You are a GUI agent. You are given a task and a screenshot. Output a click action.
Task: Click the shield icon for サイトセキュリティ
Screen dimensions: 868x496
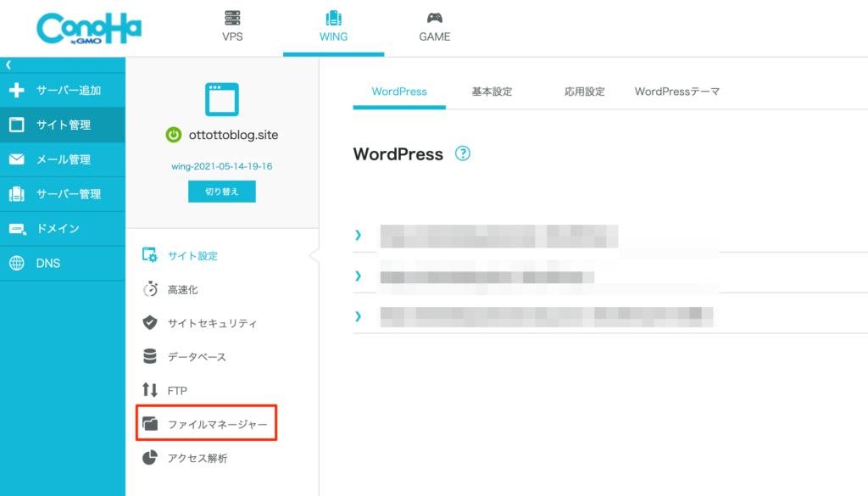[x=150, y=323]
